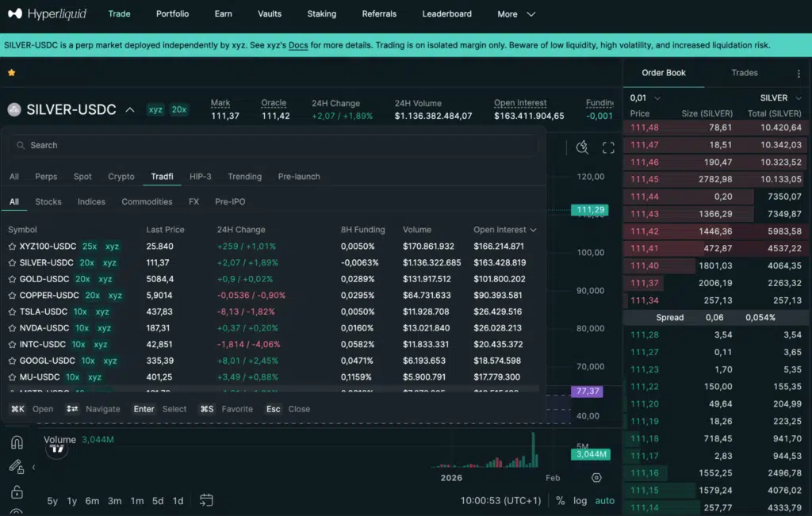Open order book three-dot options menu
The width and height of the screenshot is (812, 516).
coord(799,73)
